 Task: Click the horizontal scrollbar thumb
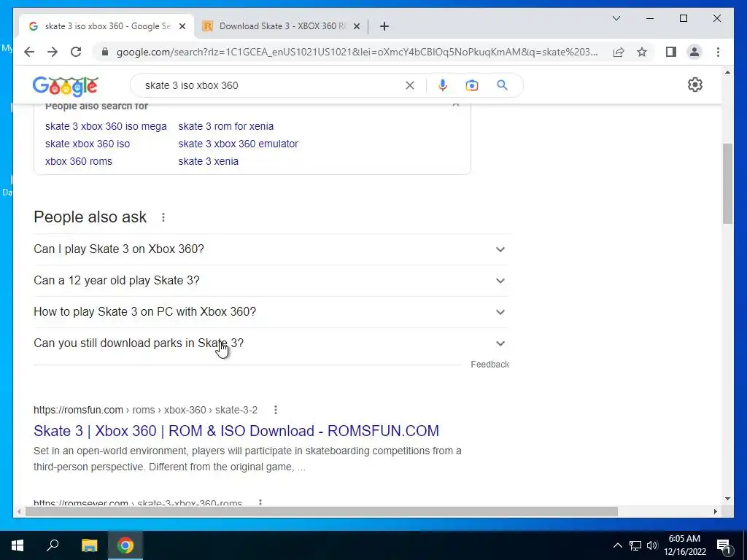click(322, 512)
